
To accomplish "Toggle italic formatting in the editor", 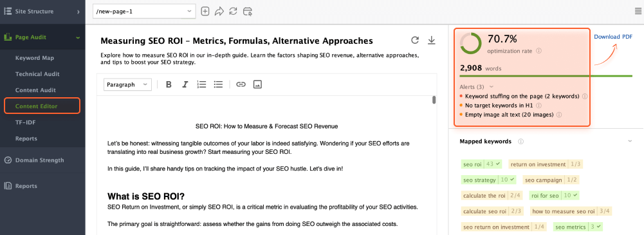I will point(185,84).
